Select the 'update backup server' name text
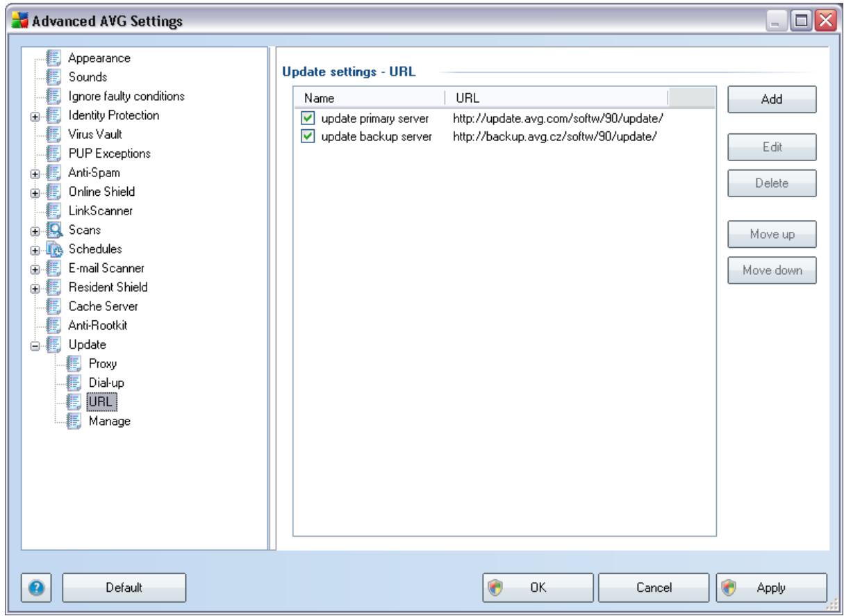This screenshot has height=616, width=844. [x=377, y=137]
